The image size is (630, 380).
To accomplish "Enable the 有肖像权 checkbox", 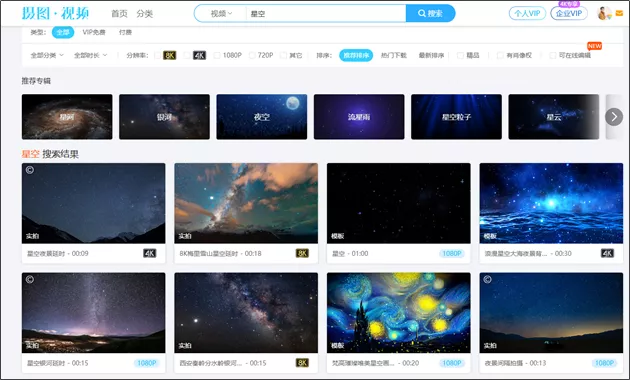I will [x=500, y=55].
